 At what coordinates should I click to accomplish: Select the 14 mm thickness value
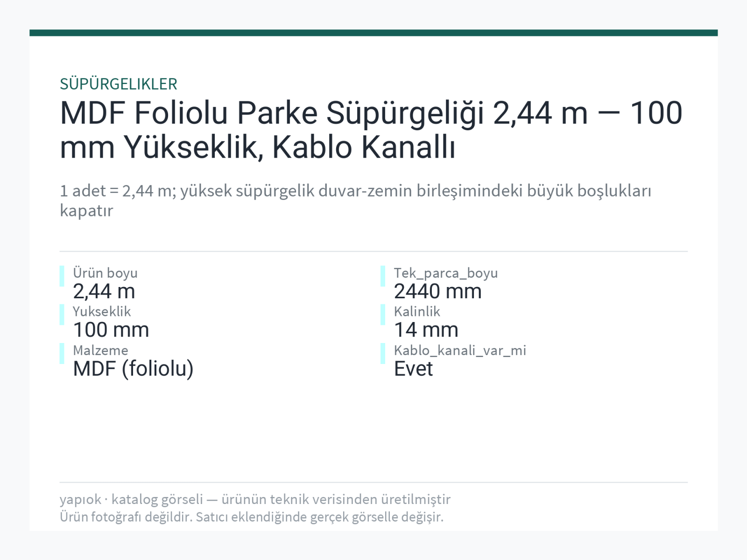point(426,330)
